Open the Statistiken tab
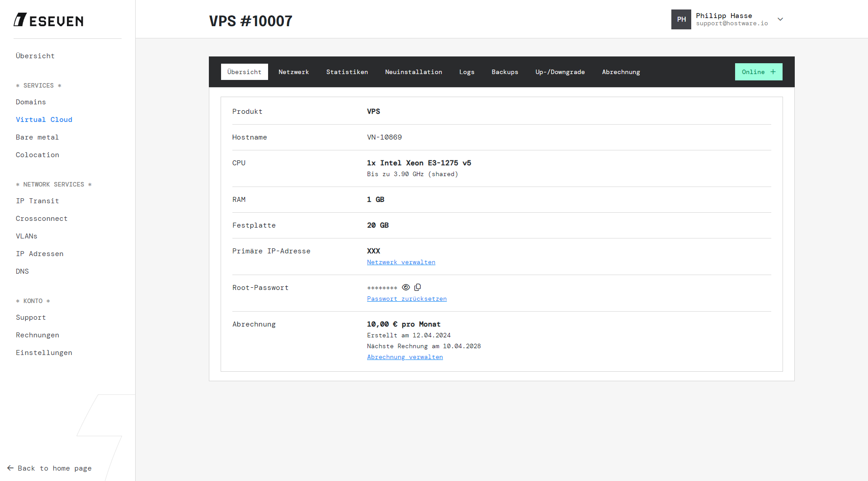The width and height of the screenshot is (868, 481). [347, 72]
